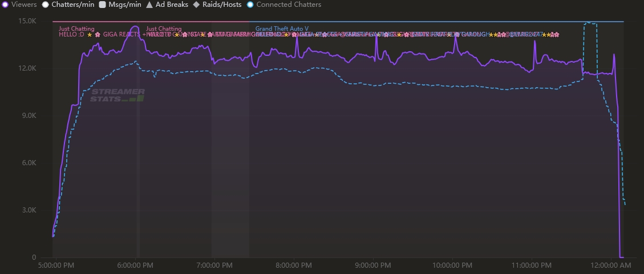Click the 10:00:00 PM time axis label
This screenshot has width=644, height=274.
(452, 266)
